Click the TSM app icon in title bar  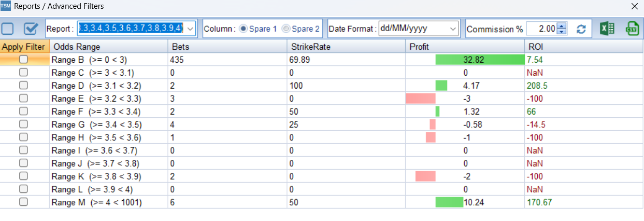pos(6,6)
